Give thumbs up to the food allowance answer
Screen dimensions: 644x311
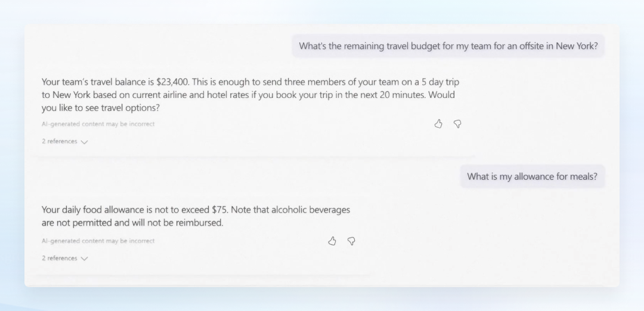pos(332,241)
